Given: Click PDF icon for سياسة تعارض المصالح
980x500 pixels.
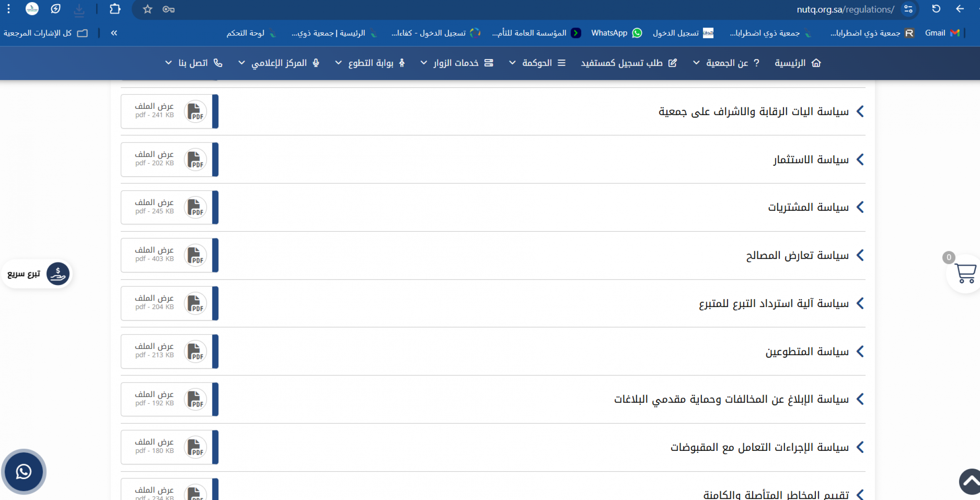Looking at the screenshot, I should tap(195, 255).
